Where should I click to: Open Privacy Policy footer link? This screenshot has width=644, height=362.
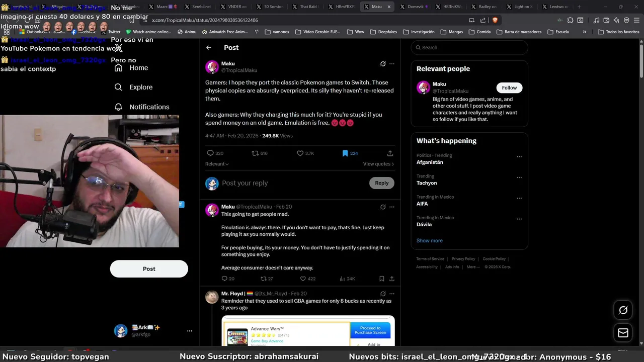coord(463,259)
